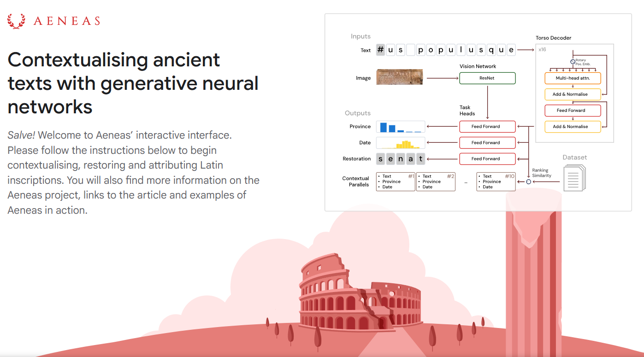644x357 pixels.
Task: Click the Dataset document stack icon
Action: (574, 178)
